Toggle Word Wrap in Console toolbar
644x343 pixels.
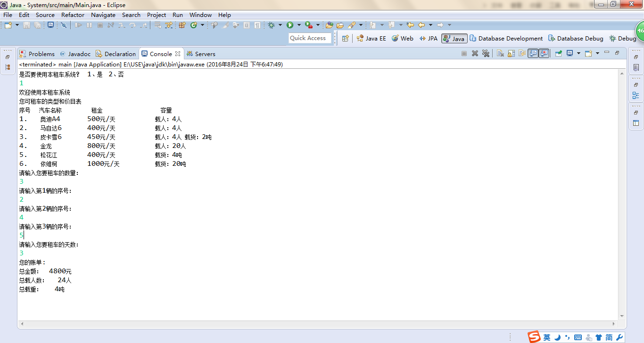522,53
